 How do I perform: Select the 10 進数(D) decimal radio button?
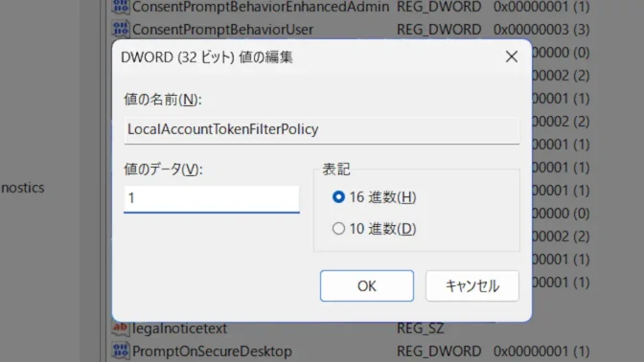coord(338,229)
